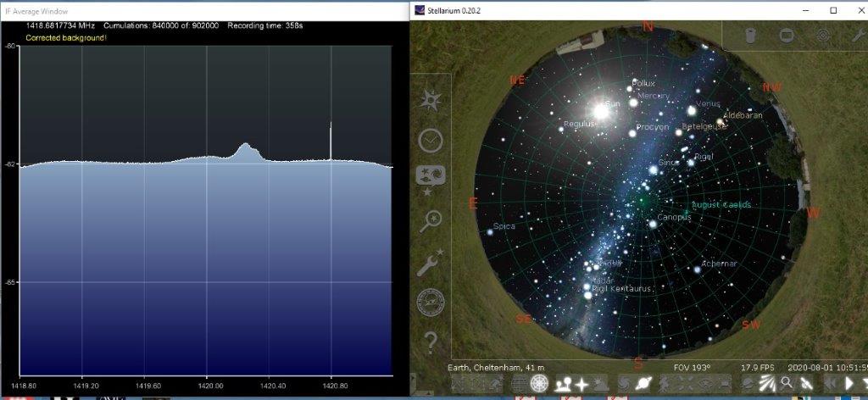
Task: Open the Location window icon
Action: 431,99
